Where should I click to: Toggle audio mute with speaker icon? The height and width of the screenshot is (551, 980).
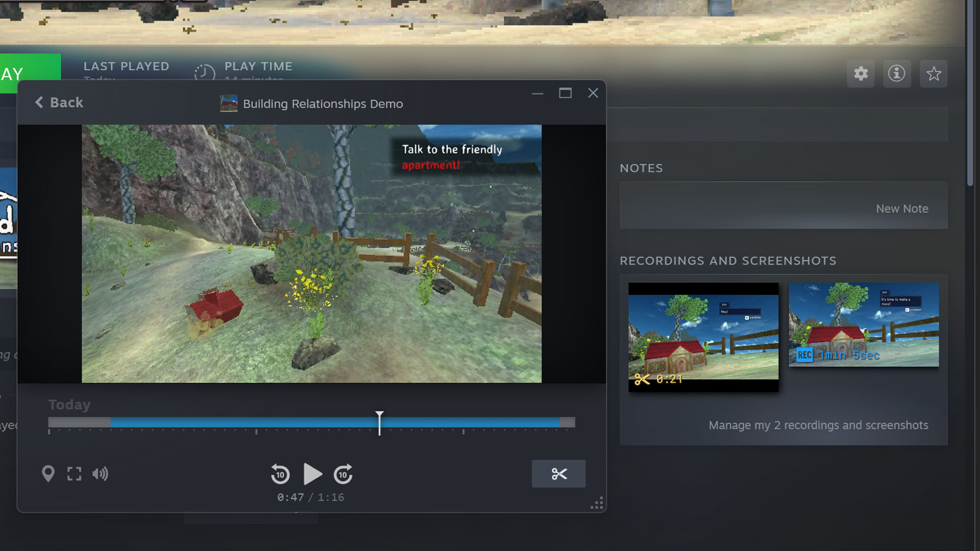100,473
